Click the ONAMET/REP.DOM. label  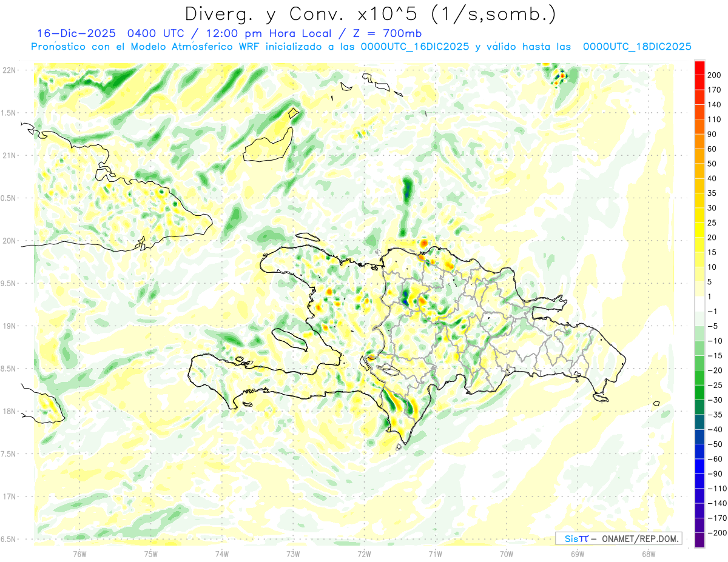coord(639,538)
